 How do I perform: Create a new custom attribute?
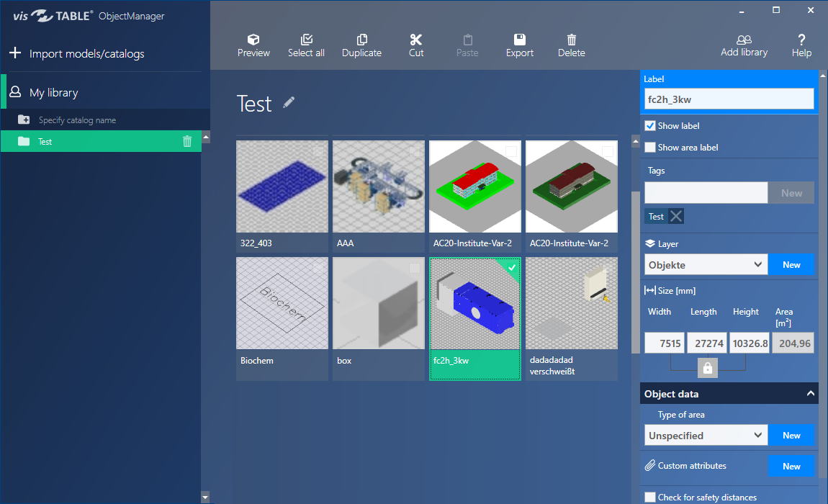792,466
